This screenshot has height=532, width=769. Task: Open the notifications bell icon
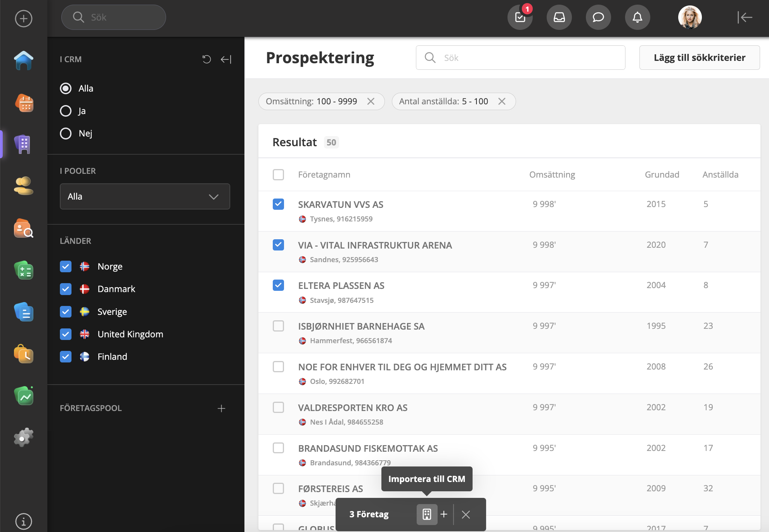coord(637,17)
